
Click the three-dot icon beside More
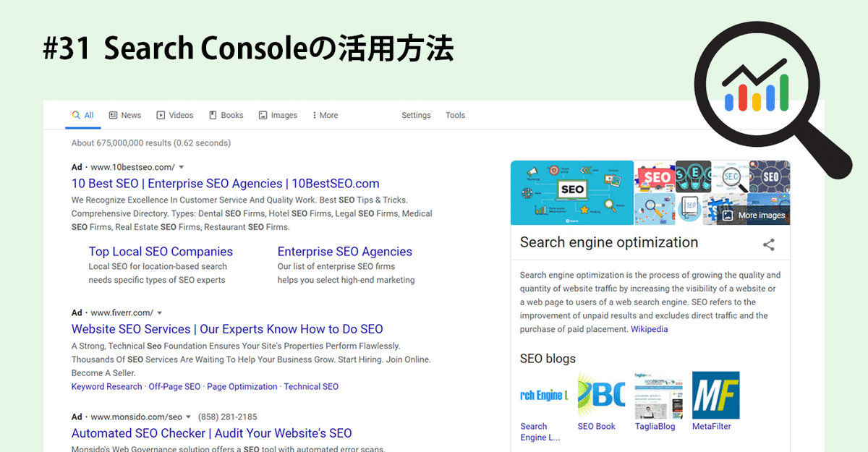click(x=314, y=115)
